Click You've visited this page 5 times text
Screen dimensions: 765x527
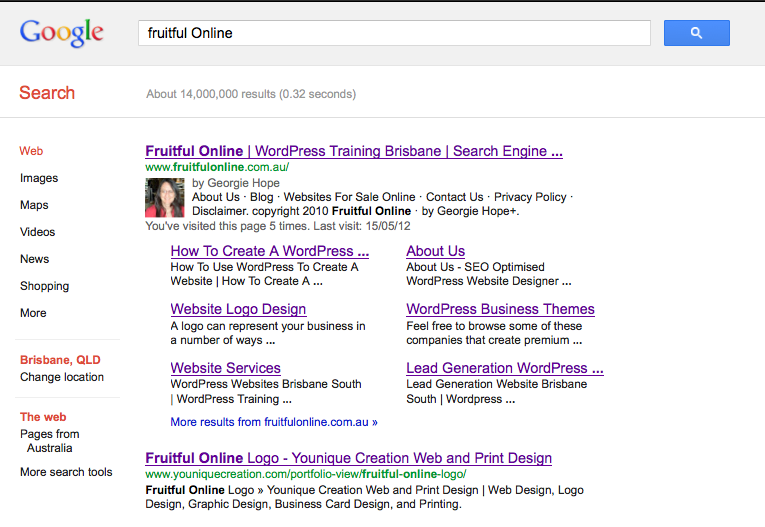(x=278, y=226)
